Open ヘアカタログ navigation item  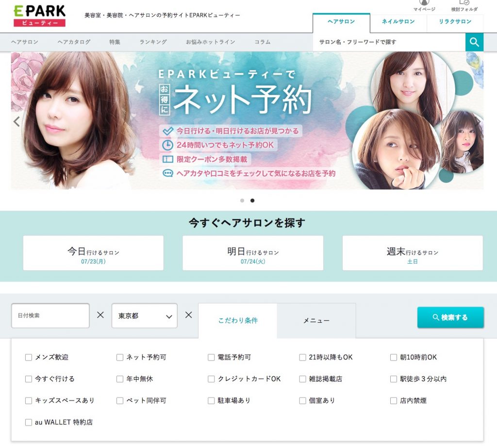[74, 42]
